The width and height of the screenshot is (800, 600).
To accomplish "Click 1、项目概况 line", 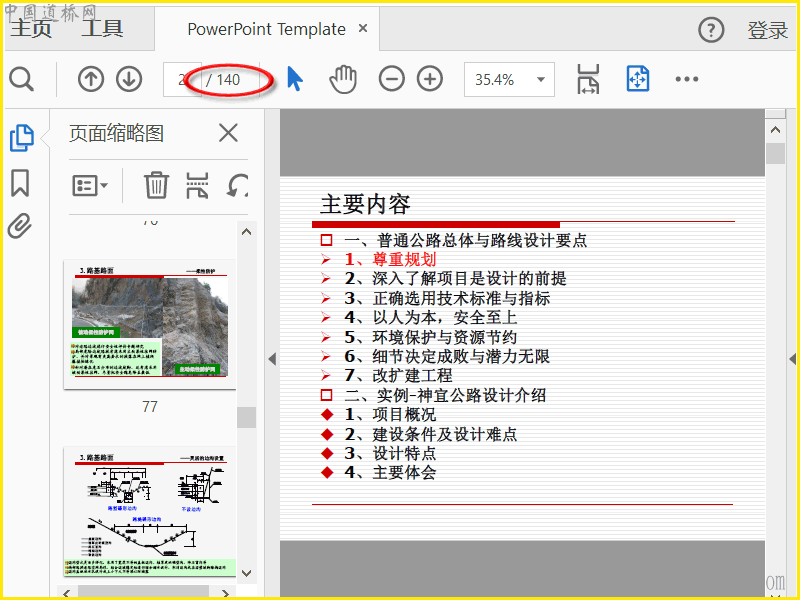I will [x=390, y=414].
